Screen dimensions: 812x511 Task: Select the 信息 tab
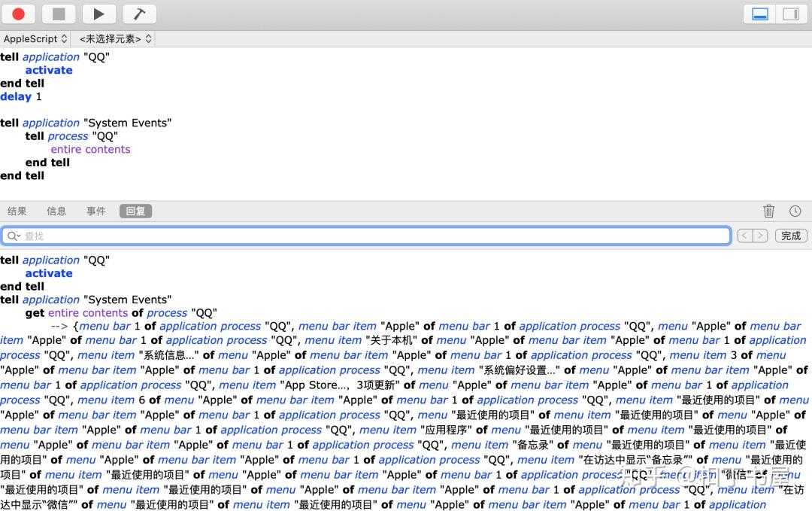[56, 211]
